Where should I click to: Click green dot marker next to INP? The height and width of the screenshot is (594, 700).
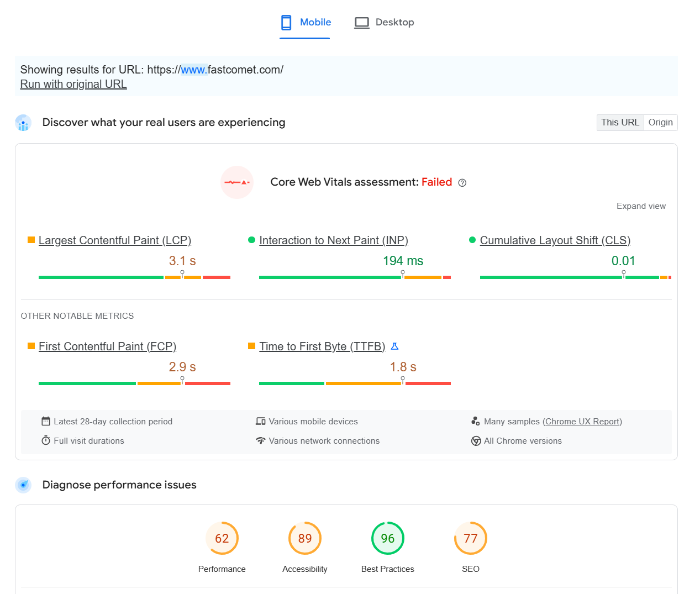[x=251, y=240]
